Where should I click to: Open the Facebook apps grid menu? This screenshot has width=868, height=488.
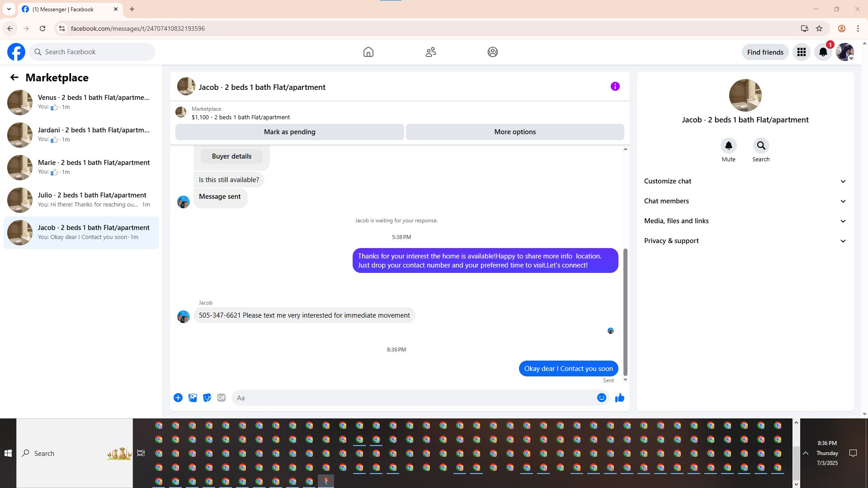coord(801,52)
